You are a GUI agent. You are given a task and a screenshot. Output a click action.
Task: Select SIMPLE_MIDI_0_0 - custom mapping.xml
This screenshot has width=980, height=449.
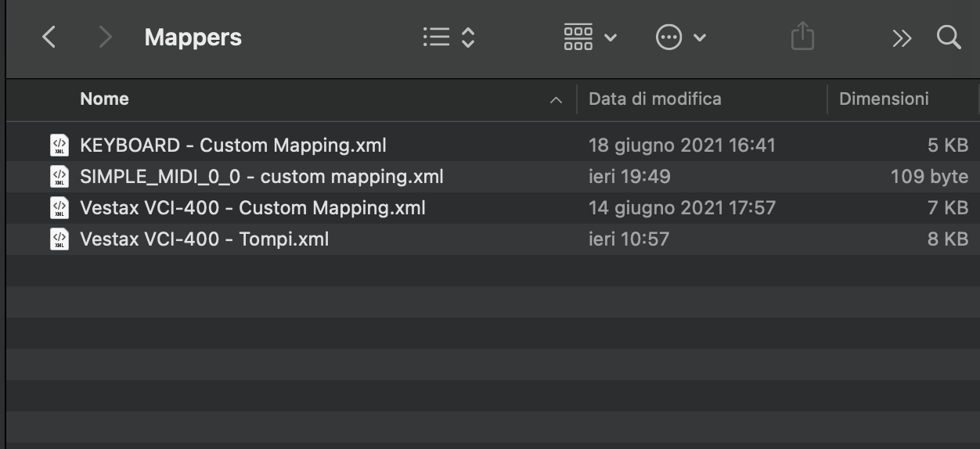coord(493,177)
